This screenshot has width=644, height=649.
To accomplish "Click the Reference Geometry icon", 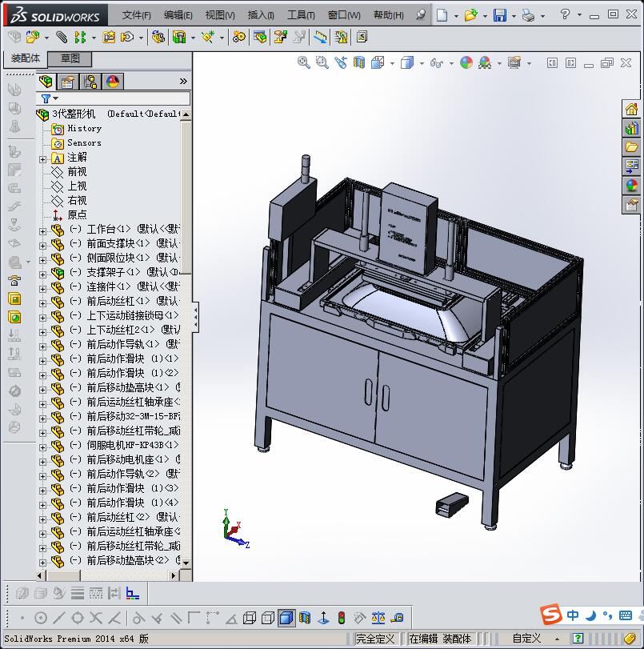I will 208,38.
